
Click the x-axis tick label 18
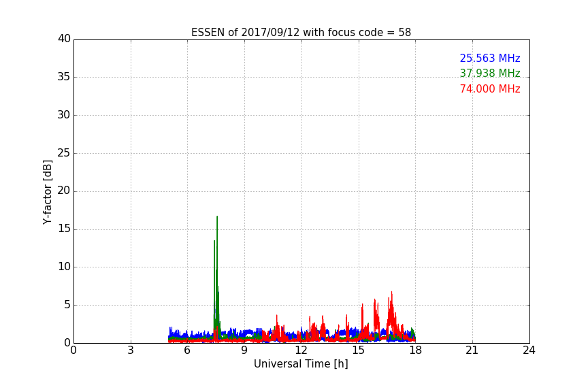[416, 350]
